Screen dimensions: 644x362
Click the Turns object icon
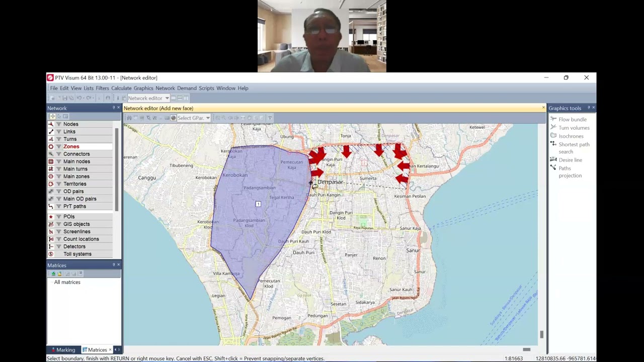click(51, 139)
